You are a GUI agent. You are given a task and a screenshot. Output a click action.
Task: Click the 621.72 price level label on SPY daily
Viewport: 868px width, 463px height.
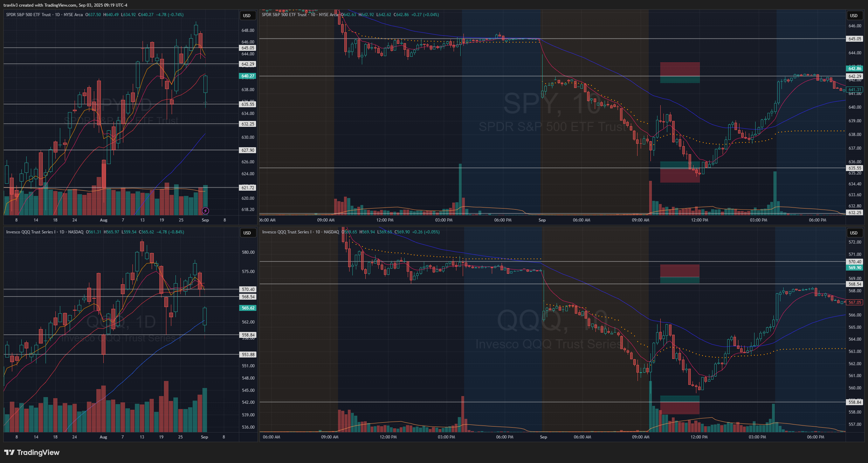[x=248, y=188]
